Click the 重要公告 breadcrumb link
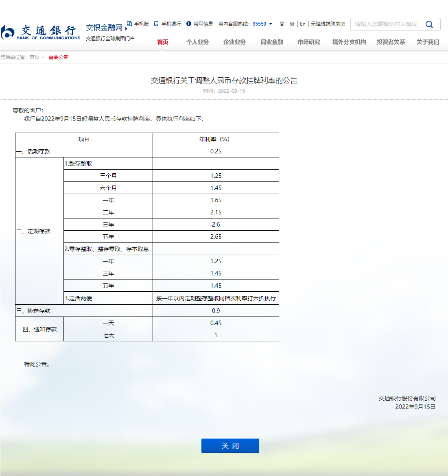The width and height of the screenshot is (448, 476). (58, 57)
